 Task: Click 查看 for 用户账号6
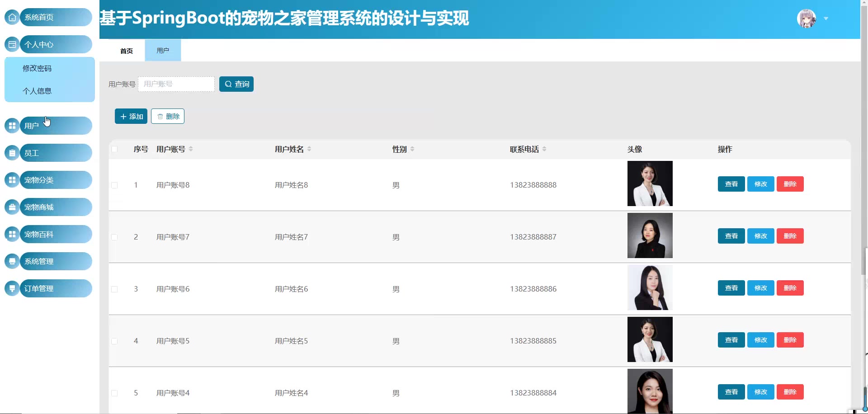click(x=731, y=288)
